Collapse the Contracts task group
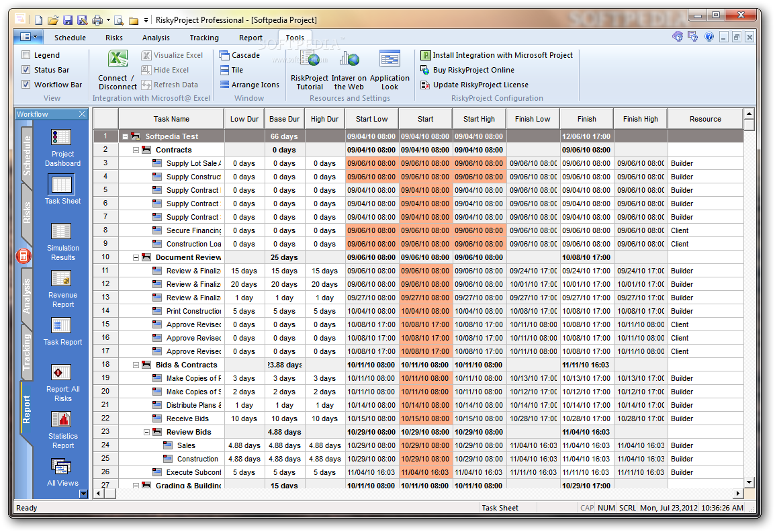The width and height of the screenshot is (775, 532). pos(136,150)
